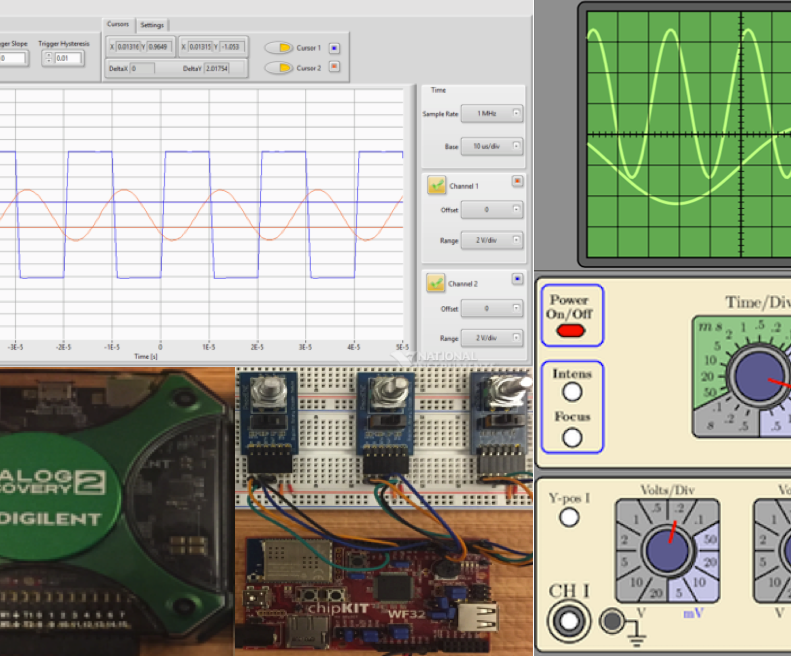Screen dimensions: 791x659
Task: Click the Trigger Slope value field
Action: [13, 58]
